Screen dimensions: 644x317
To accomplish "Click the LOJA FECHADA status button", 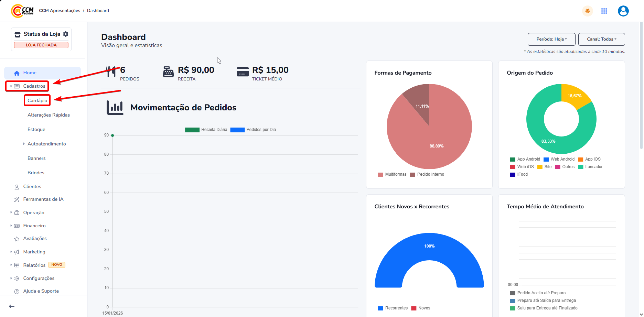I will [x=41, y=45].
